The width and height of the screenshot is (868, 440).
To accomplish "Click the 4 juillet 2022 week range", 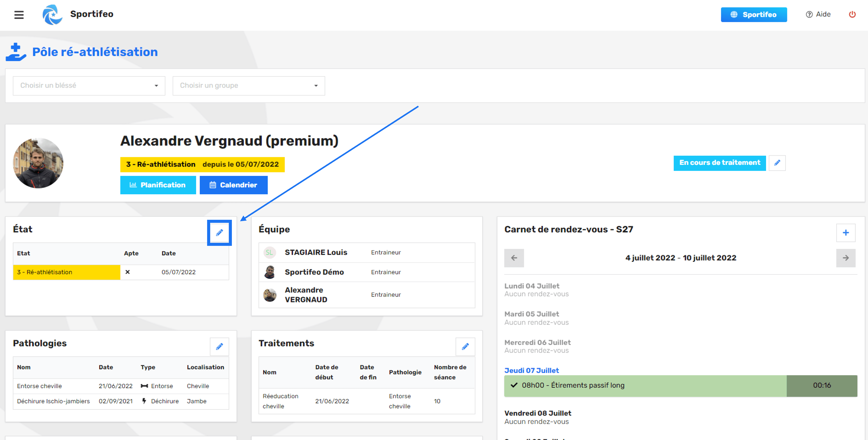I will tap(681, 258).
